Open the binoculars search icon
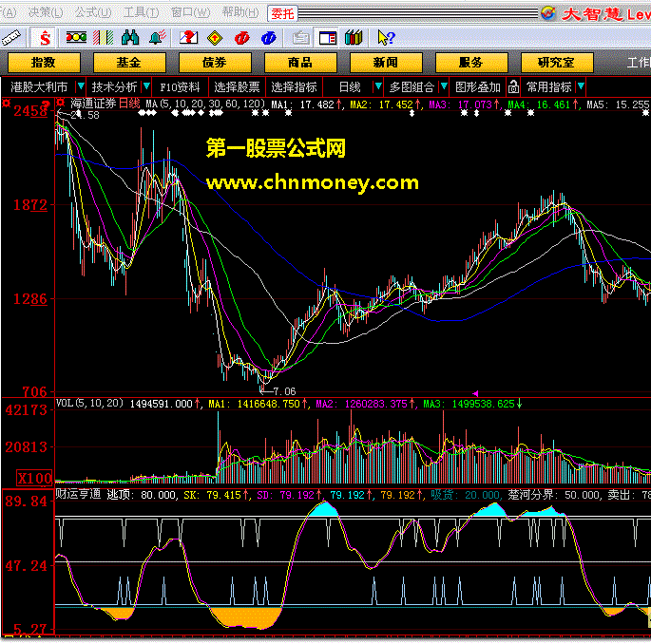The width and height of the screenshot is (651, 644). [130, 38]
